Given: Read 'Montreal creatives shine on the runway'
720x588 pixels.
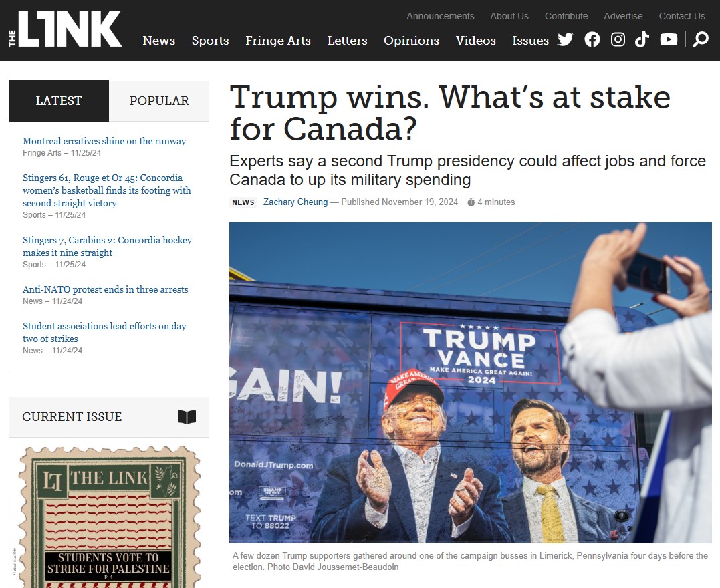Looking at the screenshot, I should tap(104, 141).
